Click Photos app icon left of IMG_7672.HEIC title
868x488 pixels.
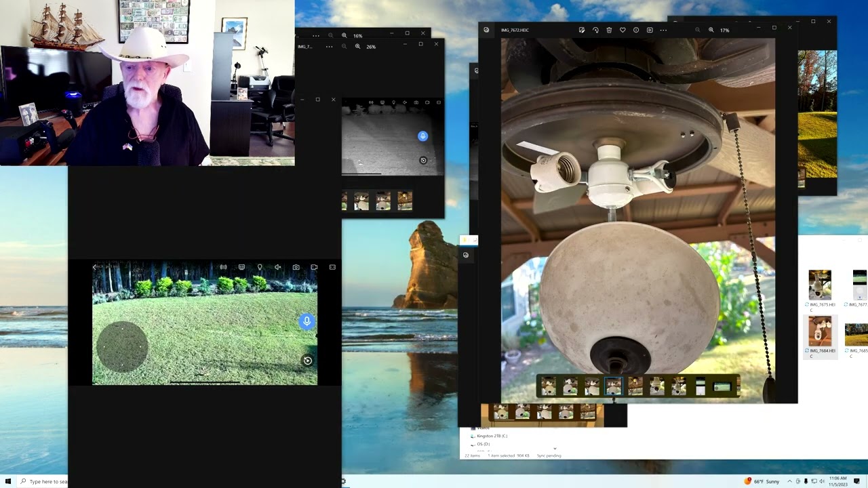tap(486, 30)
